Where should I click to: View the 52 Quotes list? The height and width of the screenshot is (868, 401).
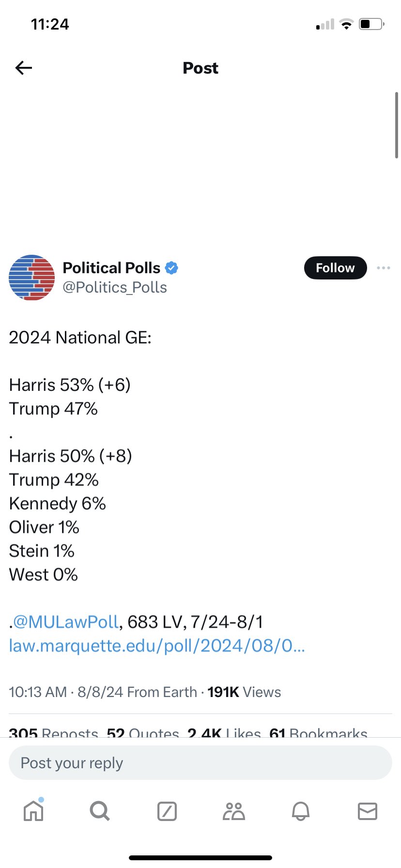point(143,732)
